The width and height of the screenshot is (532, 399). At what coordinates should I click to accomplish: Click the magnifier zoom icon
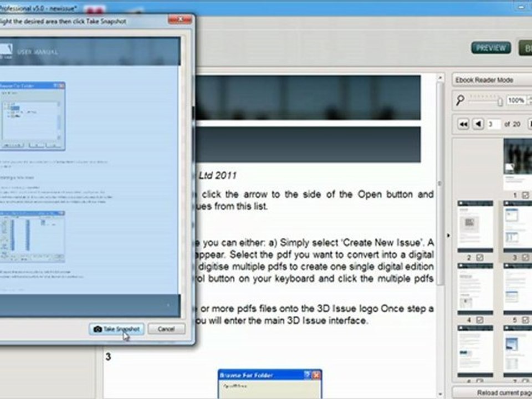[x=460, y=100]
